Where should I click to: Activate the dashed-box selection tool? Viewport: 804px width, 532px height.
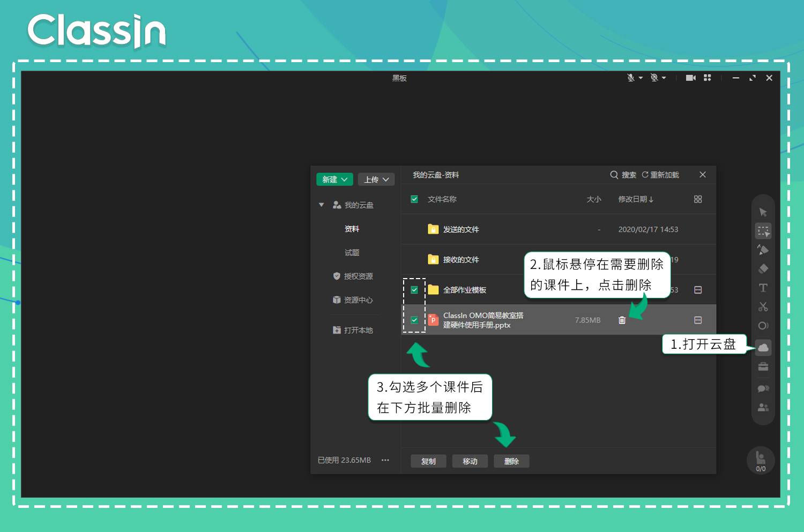(763, 231)
